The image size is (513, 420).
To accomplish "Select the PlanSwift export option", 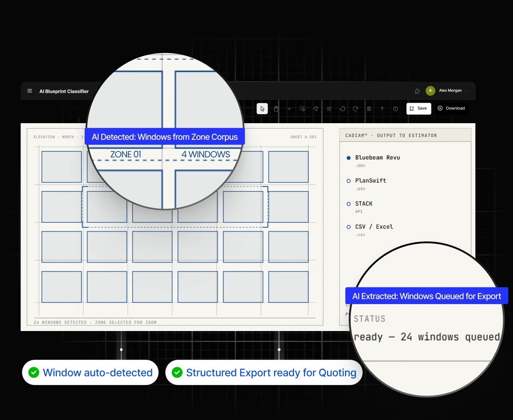I will 367,181.
